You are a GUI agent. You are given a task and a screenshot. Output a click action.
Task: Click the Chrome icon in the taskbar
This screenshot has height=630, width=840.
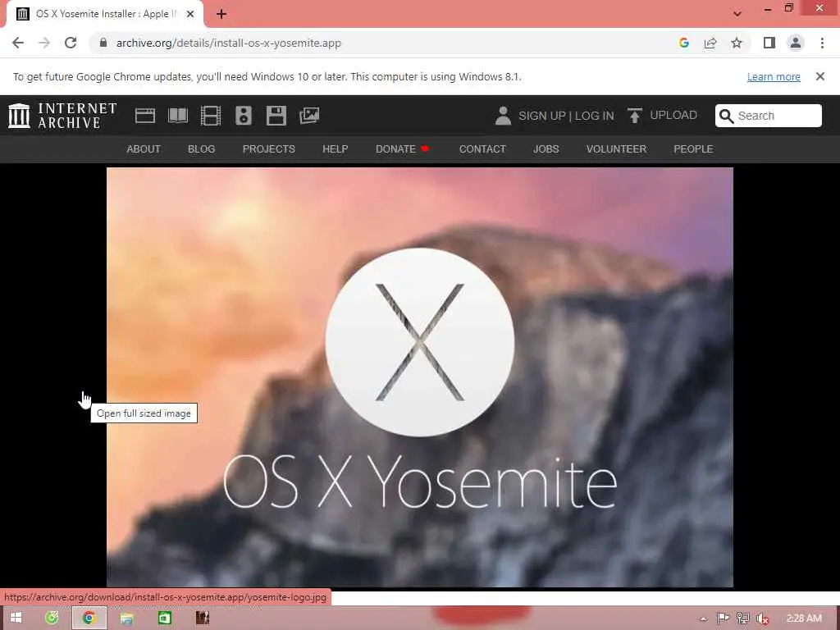tap(89, 618)
